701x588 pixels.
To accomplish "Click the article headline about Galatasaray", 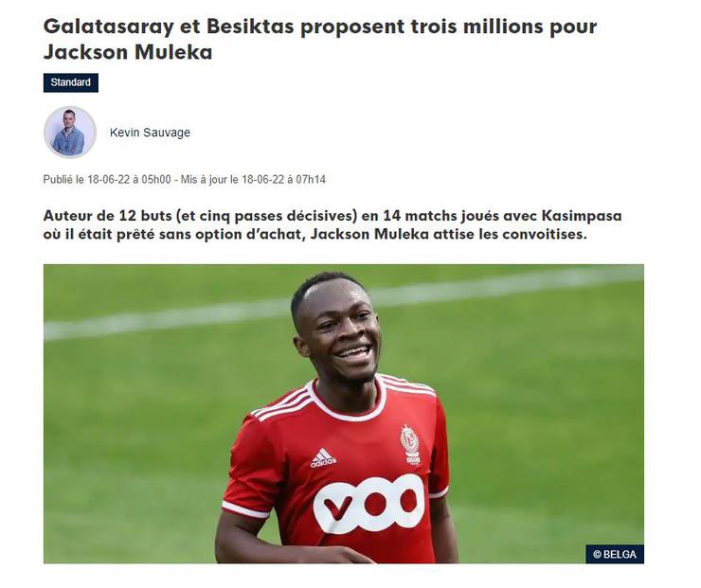I will pyautogui.click(x=320, y=39).
